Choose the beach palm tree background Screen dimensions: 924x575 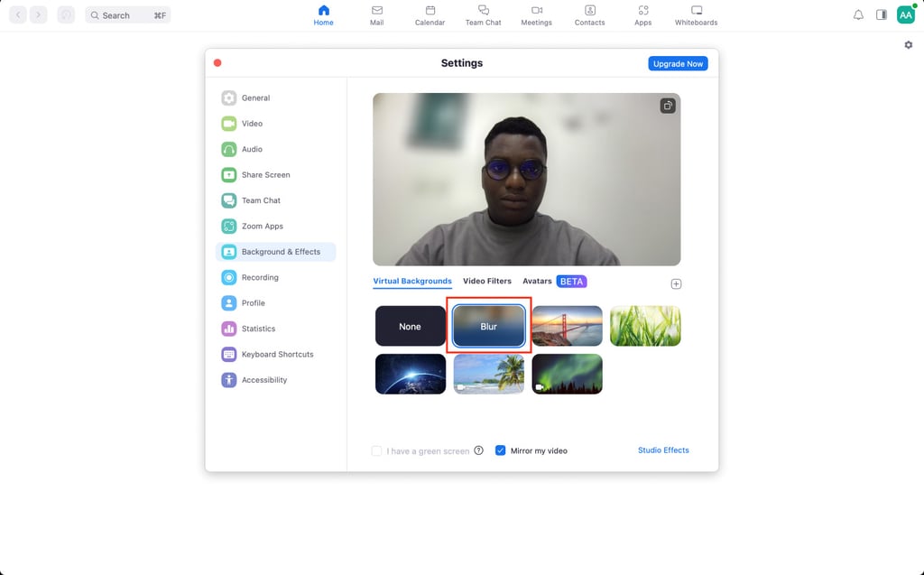[488, 374]
